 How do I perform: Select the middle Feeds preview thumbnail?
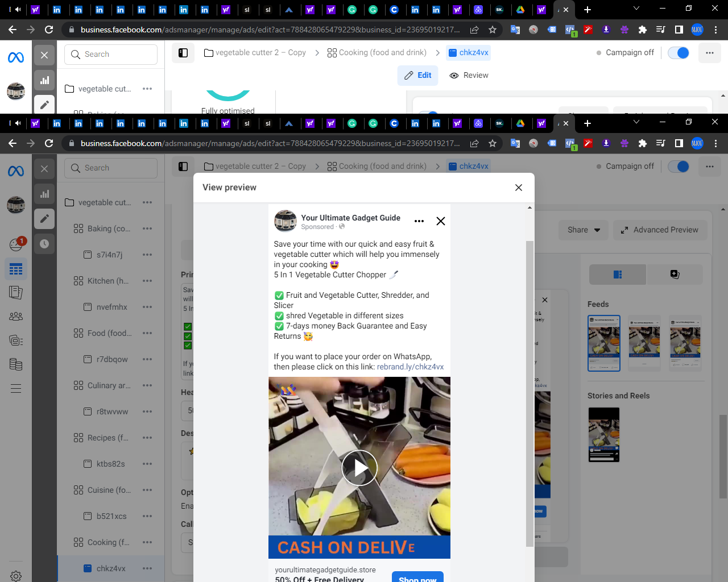(644, 343)
